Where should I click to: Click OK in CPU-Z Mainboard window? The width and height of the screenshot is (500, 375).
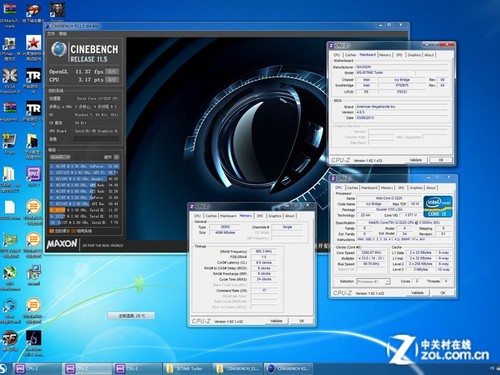(441, 160)
